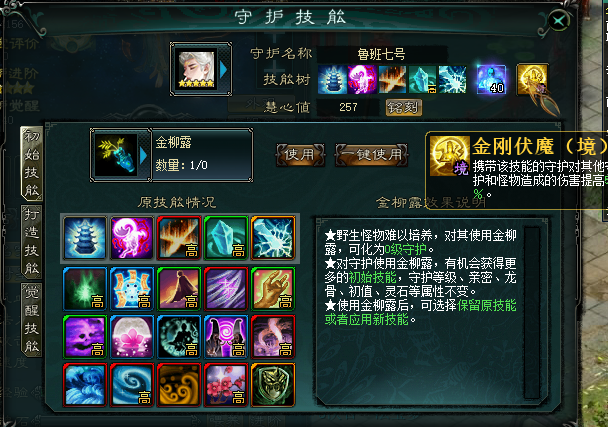Click the 使用 button

[x=300, y=155]
